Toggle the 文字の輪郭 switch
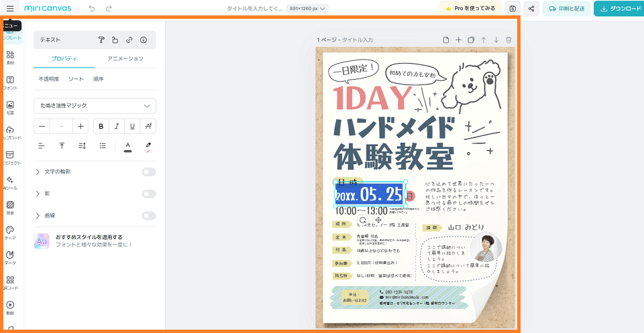This screenshot has height=333, width=644. click(149, 172)
